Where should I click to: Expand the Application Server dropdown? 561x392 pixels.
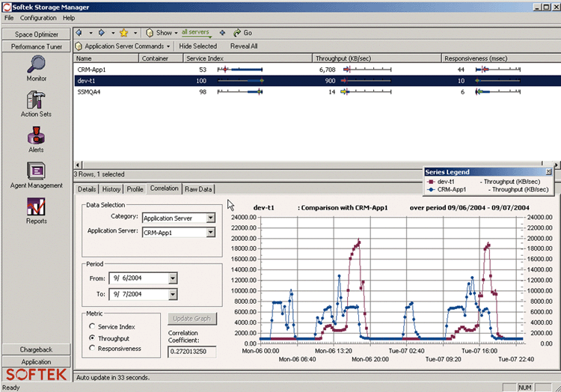tap(210, 232)
